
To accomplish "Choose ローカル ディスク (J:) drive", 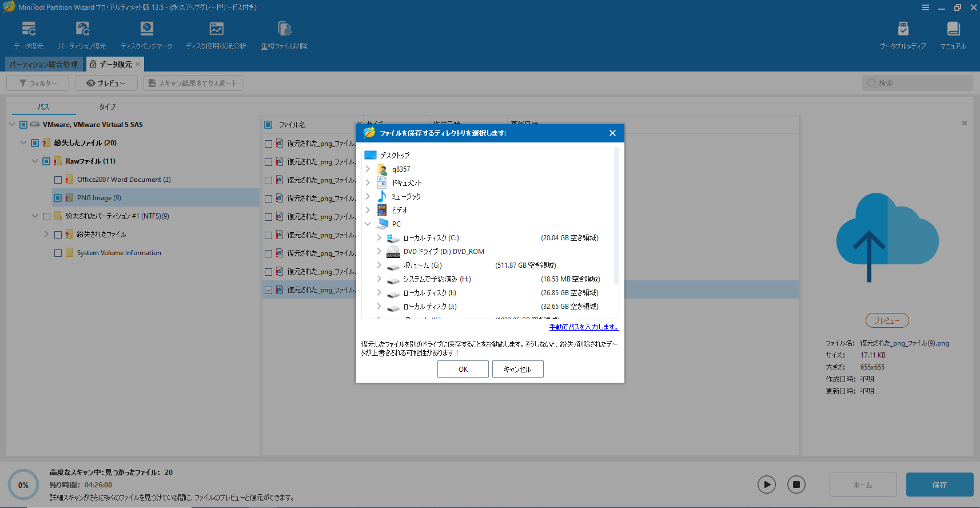I will (430, 307).
